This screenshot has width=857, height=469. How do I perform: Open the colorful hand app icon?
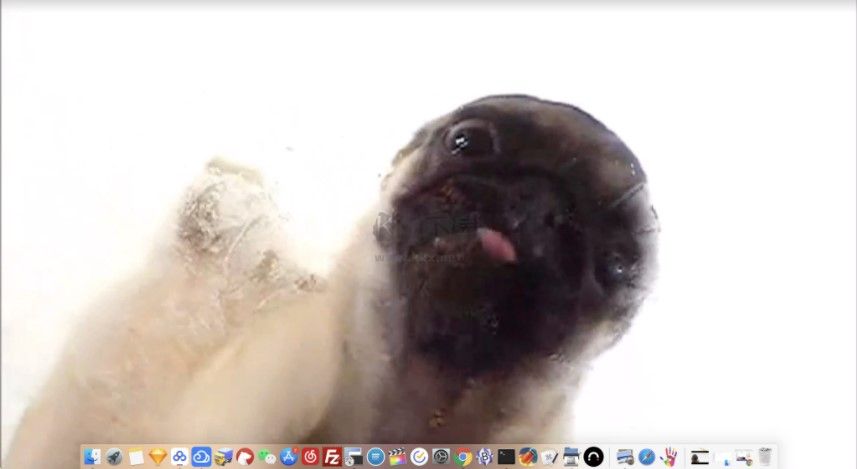669,457
